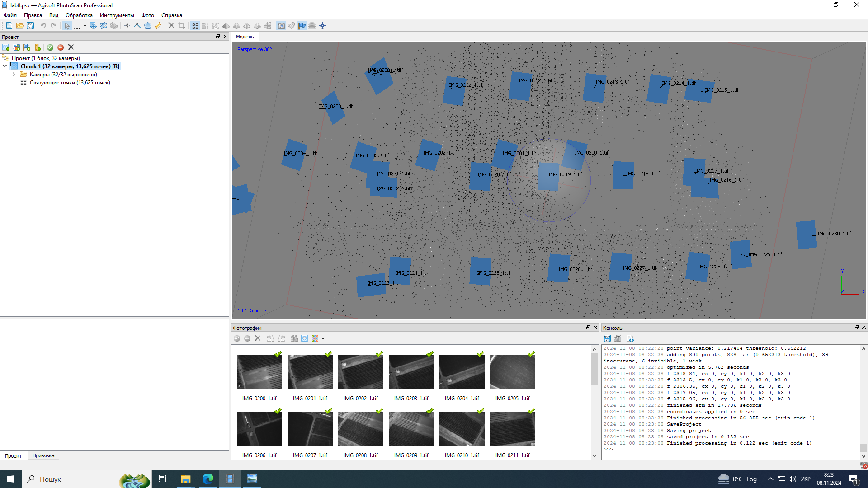Click the save project toolbar icon

pyautogui.click(x=30, y=26)
